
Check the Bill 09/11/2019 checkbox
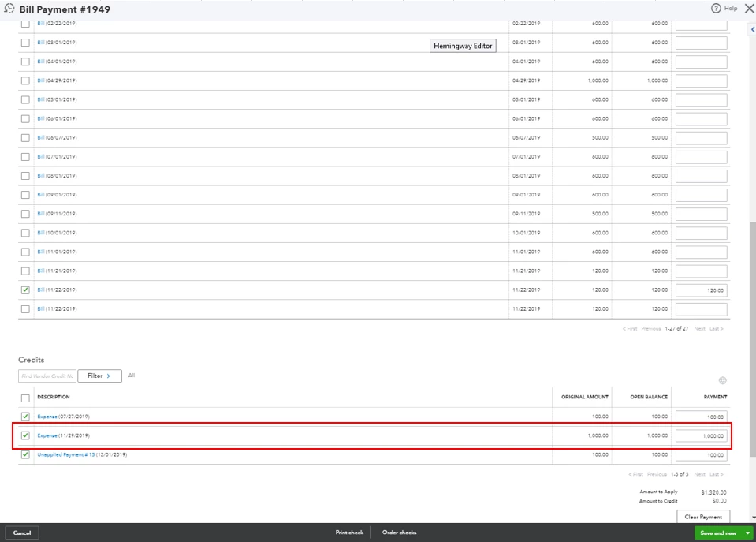coord(25,214)
